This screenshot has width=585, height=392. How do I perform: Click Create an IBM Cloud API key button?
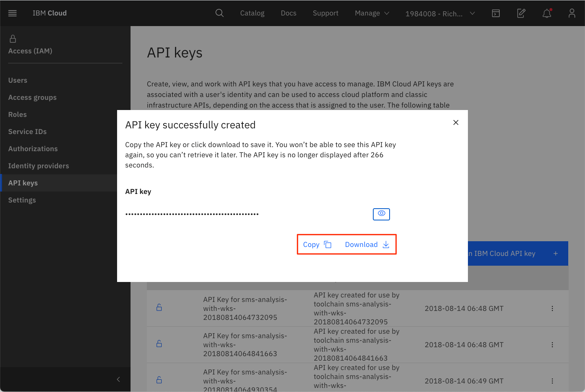tap(518, 253)
